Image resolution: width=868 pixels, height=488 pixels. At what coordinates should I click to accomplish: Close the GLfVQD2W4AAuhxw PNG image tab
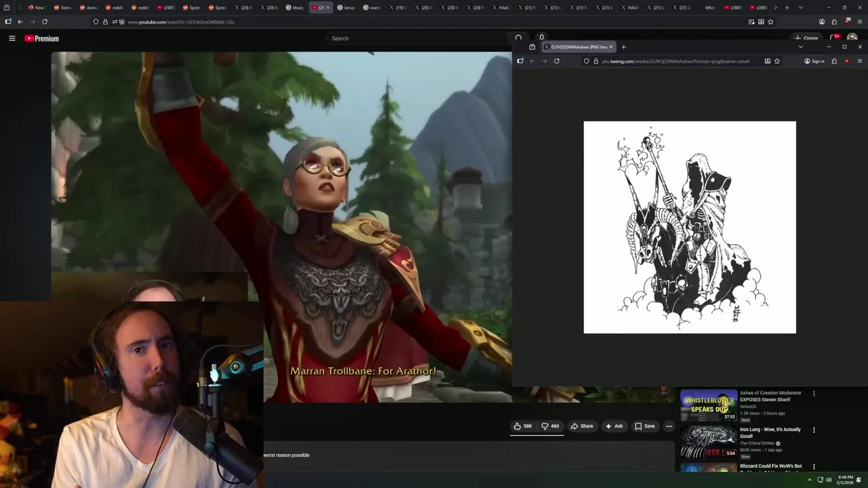pos(610,47)
